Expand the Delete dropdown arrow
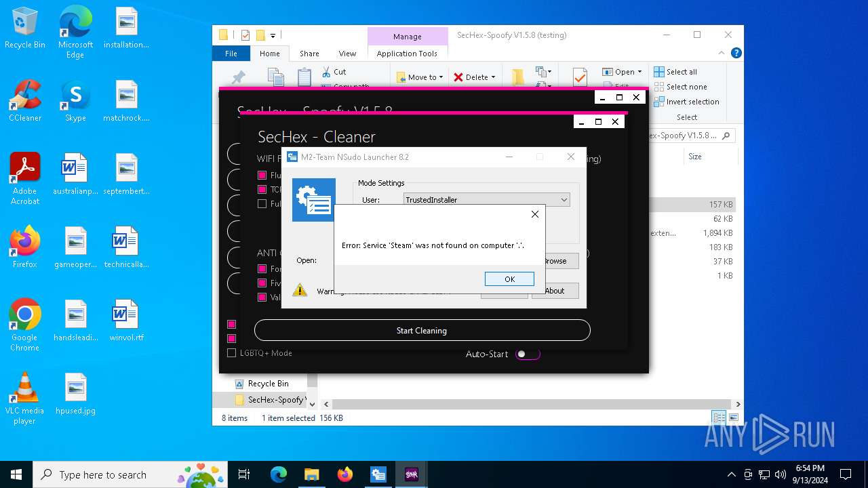 [x=493, y=77]
